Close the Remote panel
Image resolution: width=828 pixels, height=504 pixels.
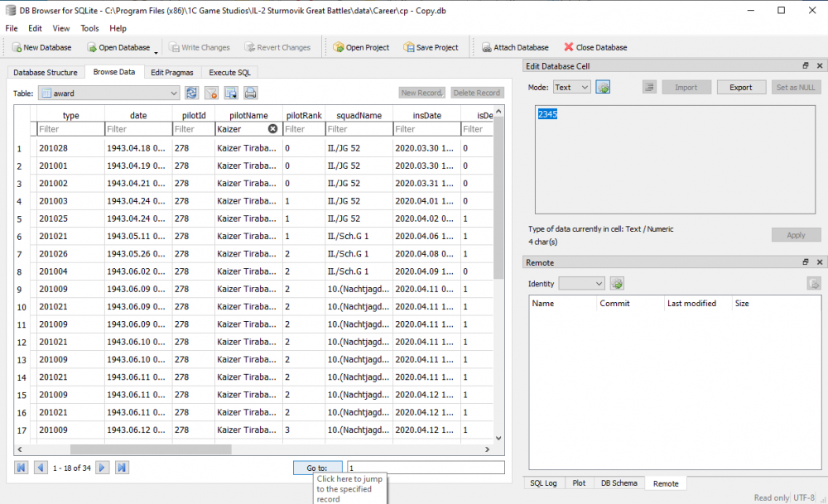pos(820,262)
